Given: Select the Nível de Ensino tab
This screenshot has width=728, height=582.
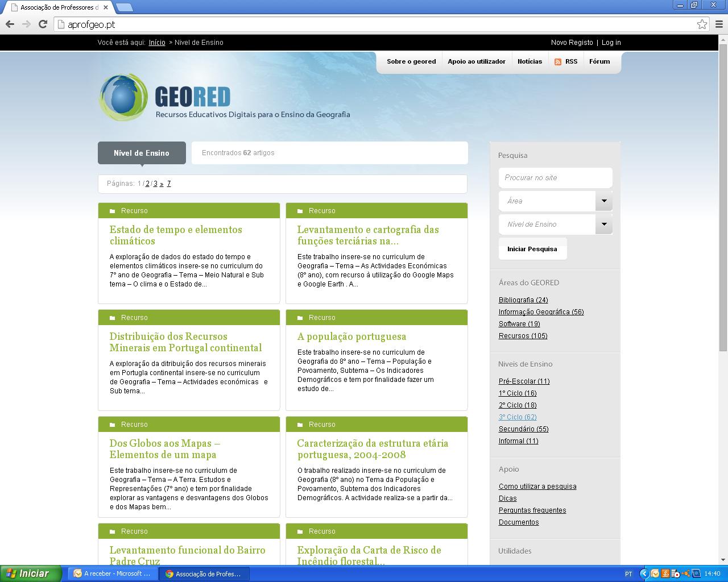Looking at the screenshot, I should click(142, 153).
